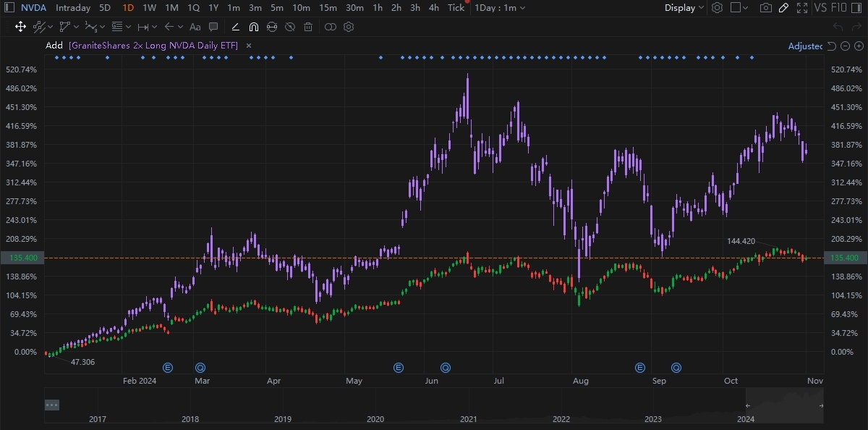This screenshot has width=868, height=430.
Task: Click the undo arrow above the chart
Action: pos(839,27)
